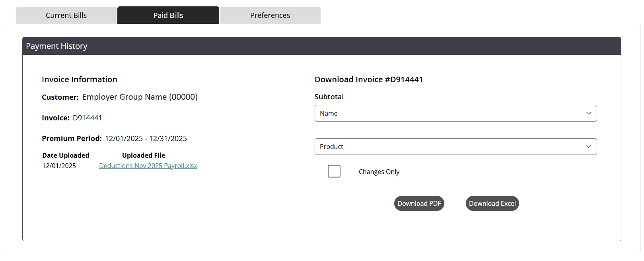Expand the Product dropdown

[455, 147]
